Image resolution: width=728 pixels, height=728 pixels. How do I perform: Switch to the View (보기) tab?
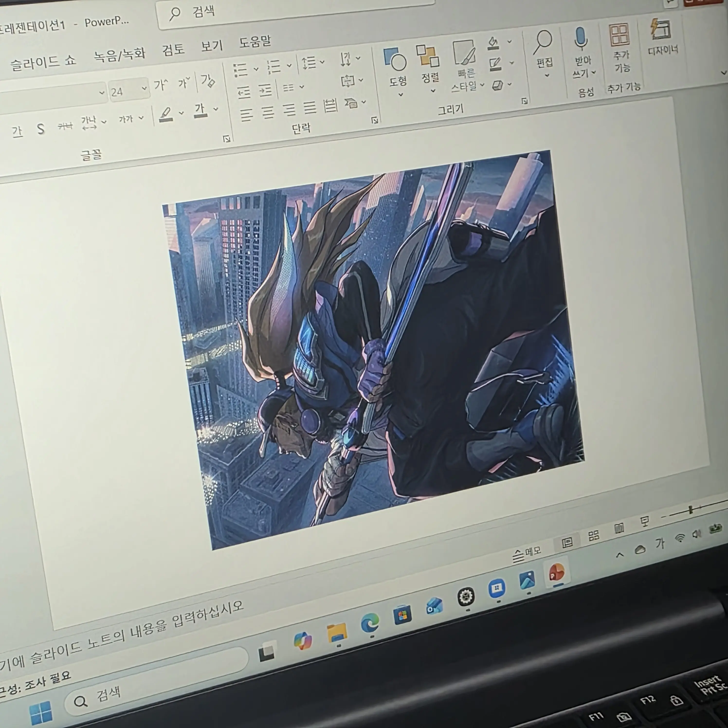pyautogui.click(x=212, y=45)
